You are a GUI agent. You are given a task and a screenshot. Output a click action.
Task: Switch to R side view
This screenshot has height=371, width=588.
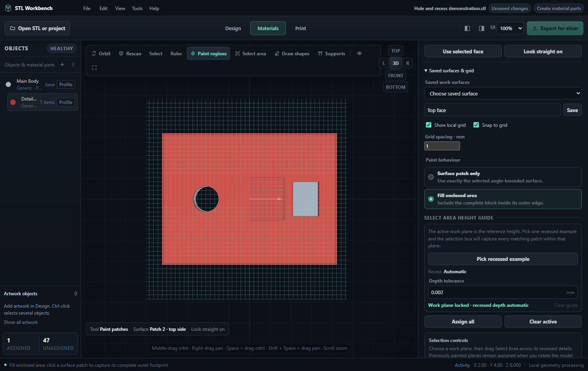click(x=408, y=63)
